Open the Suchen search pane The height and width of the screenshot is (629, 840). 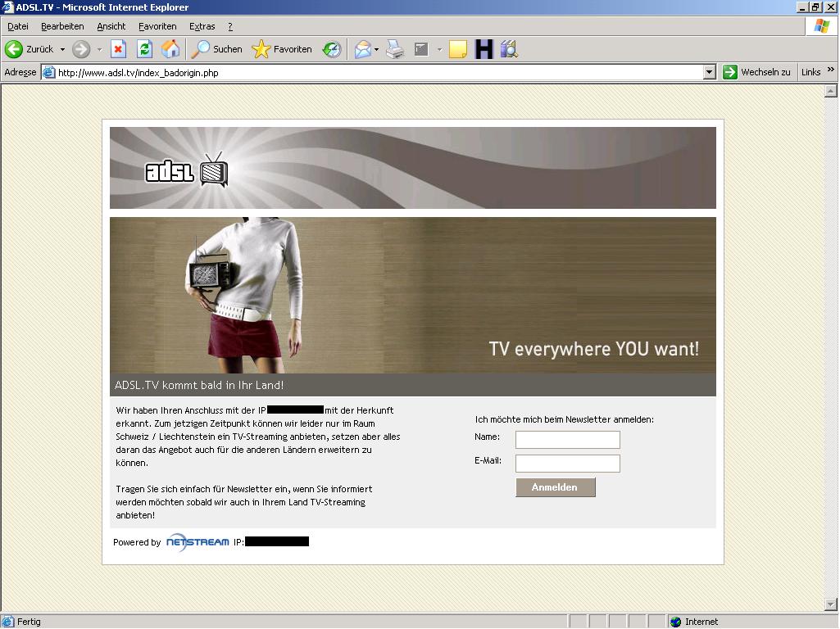[x=217, y=49]
